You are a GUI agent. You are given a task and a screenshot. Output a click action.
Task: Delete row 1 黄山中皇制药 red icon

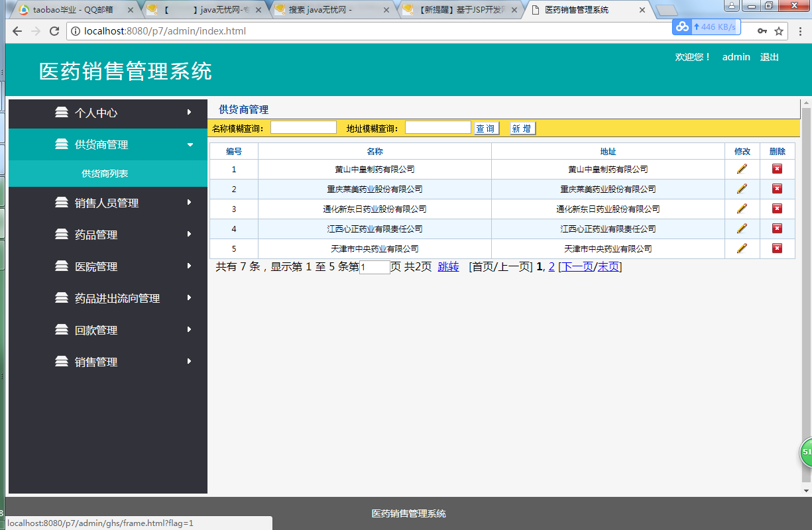(777, 169)
